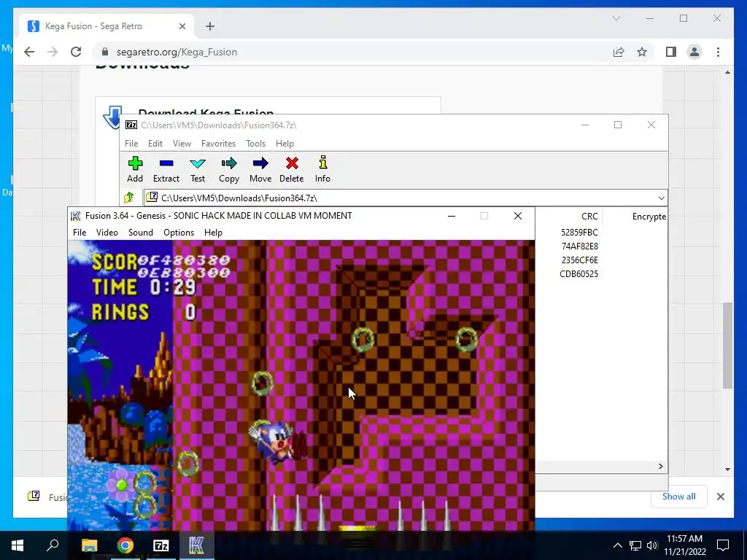Viewport: 747px width, 560px height.
Task: Open Windows taskbar search
Action: pos(53,545)
